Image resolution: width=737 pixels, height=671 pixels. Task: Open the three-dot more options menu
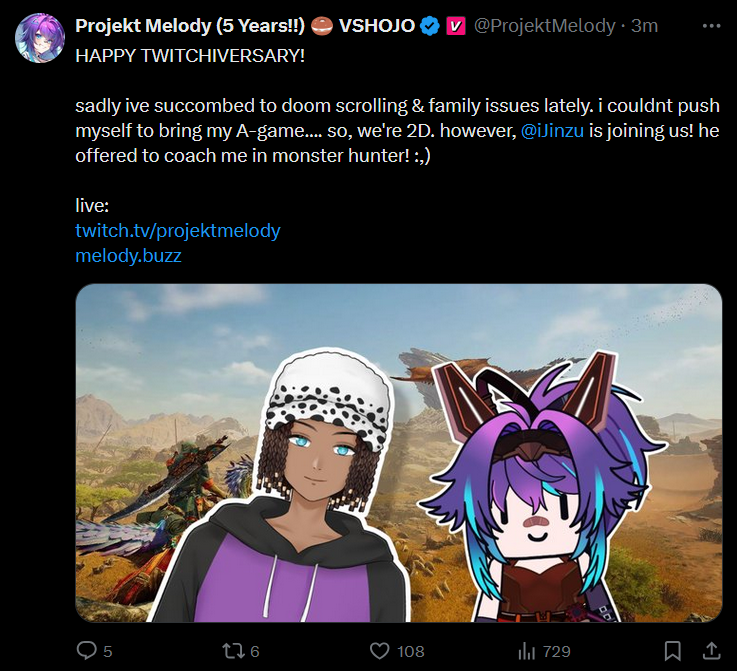coord(711,26)
